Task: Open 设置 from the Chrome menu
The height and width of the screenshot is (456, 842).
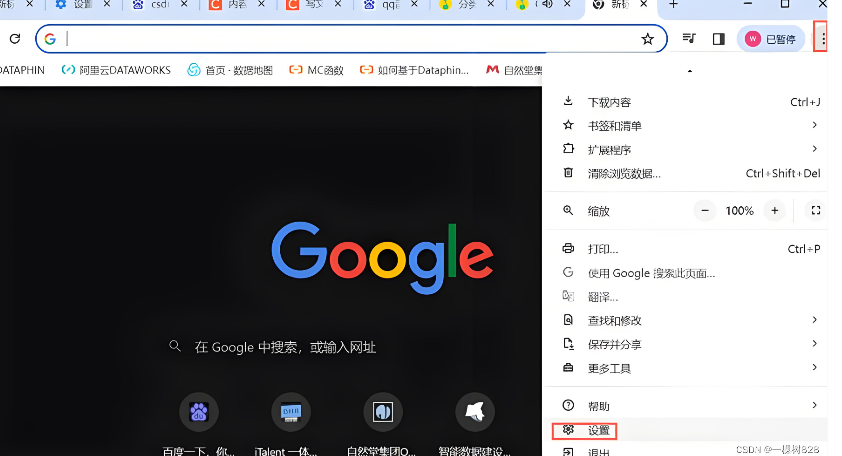Action: pyautogui.click(x=687, y=430)
